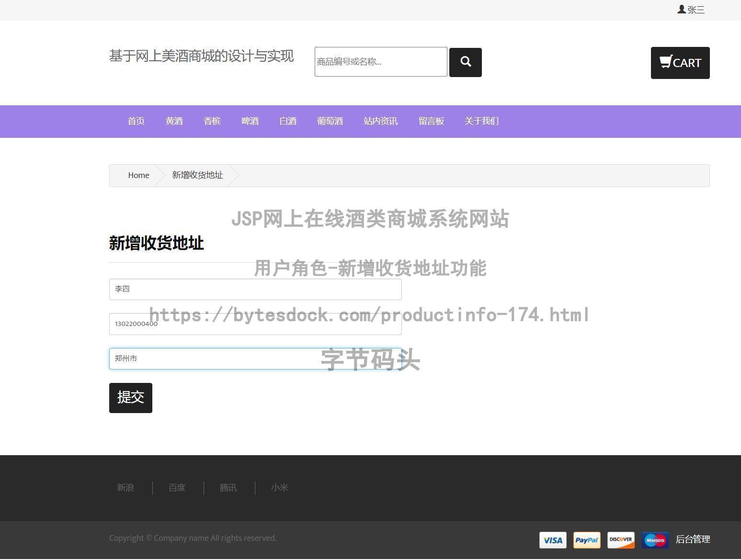Click the Home breadcrumb link
741x560 pixels.
(x=138, y=175)
